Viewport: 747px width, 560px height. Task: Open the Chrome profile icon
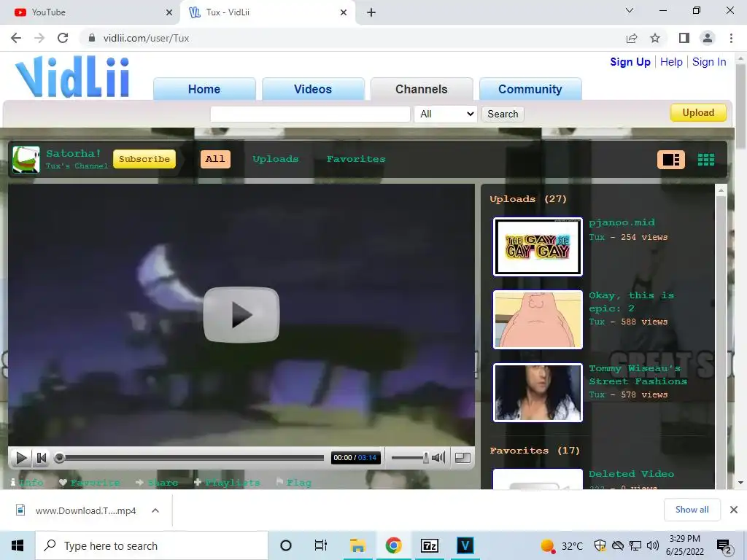point(708,38)
